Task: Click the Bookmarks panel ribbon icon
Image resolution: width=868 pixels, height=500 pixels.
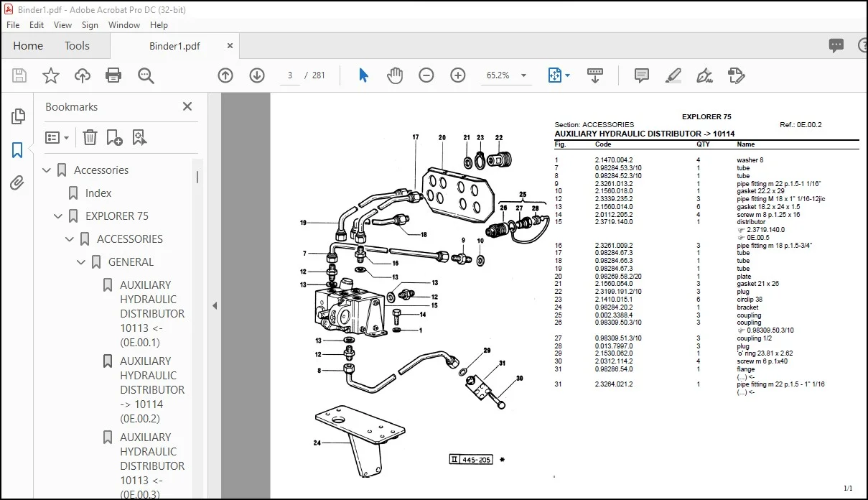Action: pyautogui.click(x=17, y=150)
